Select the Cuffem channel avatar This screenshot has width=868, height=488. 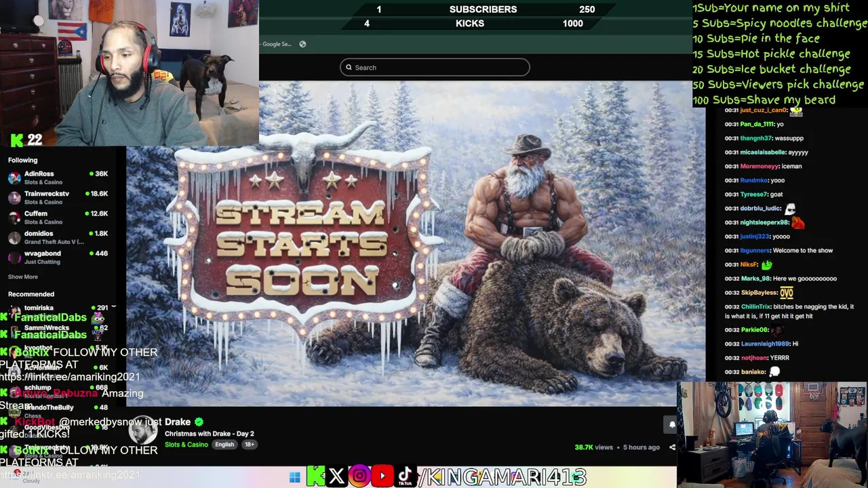pyautogui.click(x=14, y=217)
